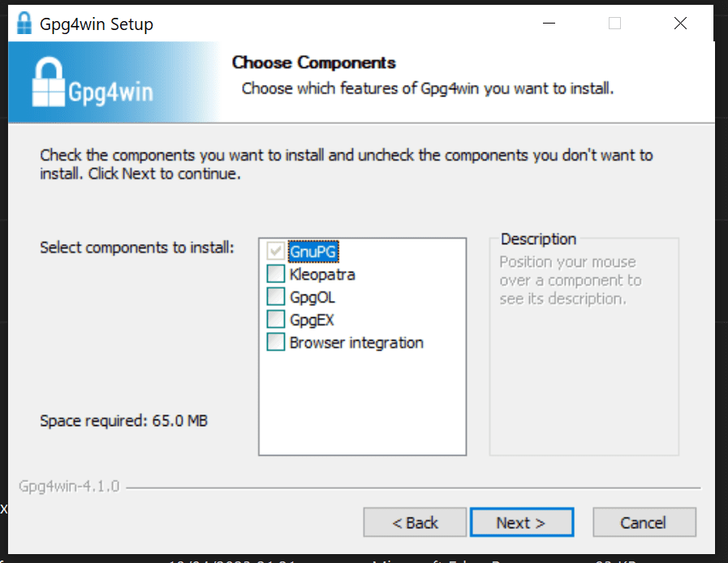
Task: Click the Gpg4win Setup title bar text
Action: click(x=97, y=24)
